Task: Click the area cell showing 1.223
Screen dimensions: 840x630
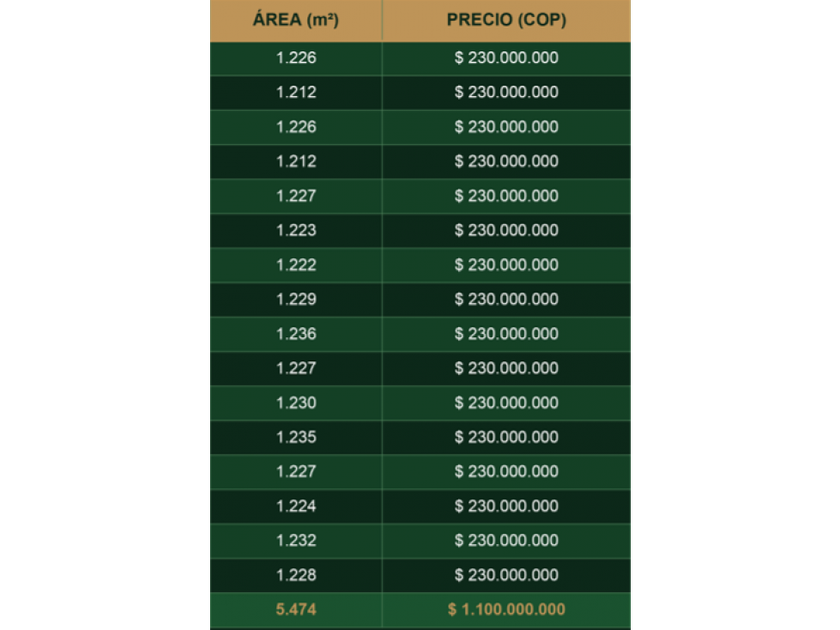Action: (x=296, y=230)
